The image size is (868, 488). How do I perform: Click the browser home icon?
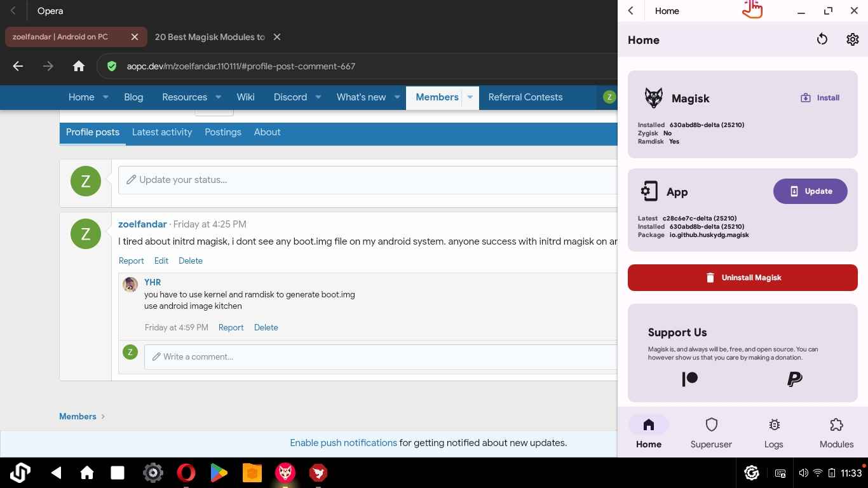pyautogui.click(x=79, y=66)
